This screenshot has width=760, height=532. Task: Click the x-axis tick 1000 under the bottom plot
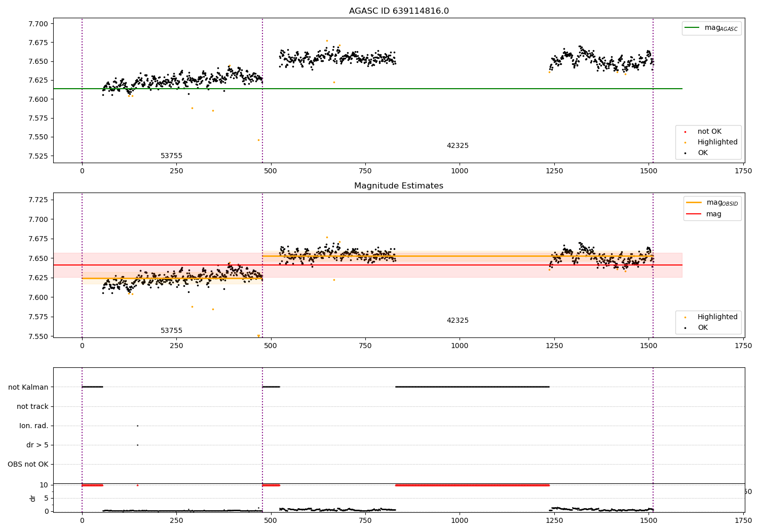point(460,520)
